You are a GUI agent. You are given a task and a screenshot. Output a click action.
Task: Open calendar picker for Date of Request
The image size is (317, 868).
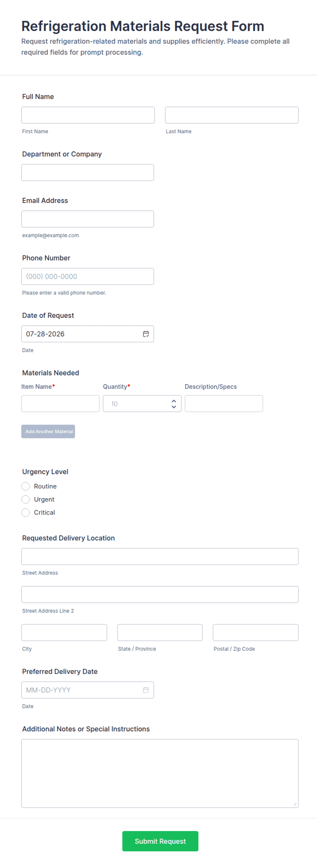(146, 334)
